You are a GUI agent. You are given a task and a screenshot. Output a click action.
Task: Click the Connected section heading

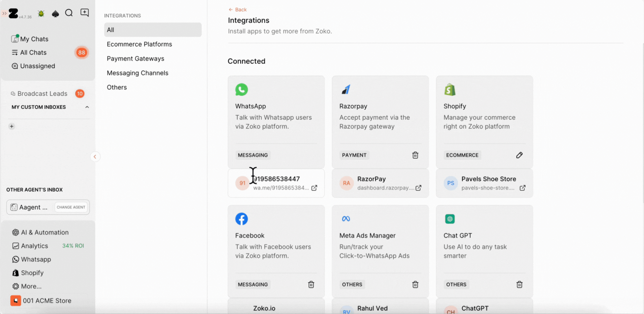click(247, 61)
